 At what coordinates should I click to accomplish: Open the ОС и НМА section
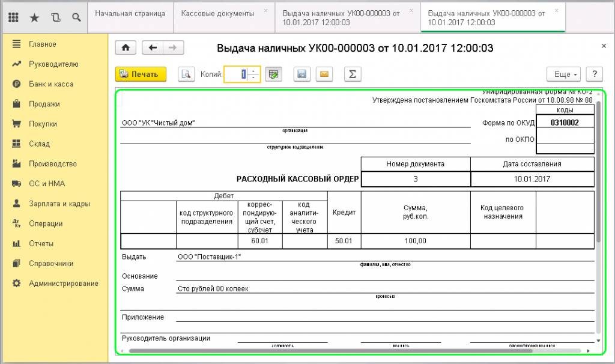[x=47, y=184]
